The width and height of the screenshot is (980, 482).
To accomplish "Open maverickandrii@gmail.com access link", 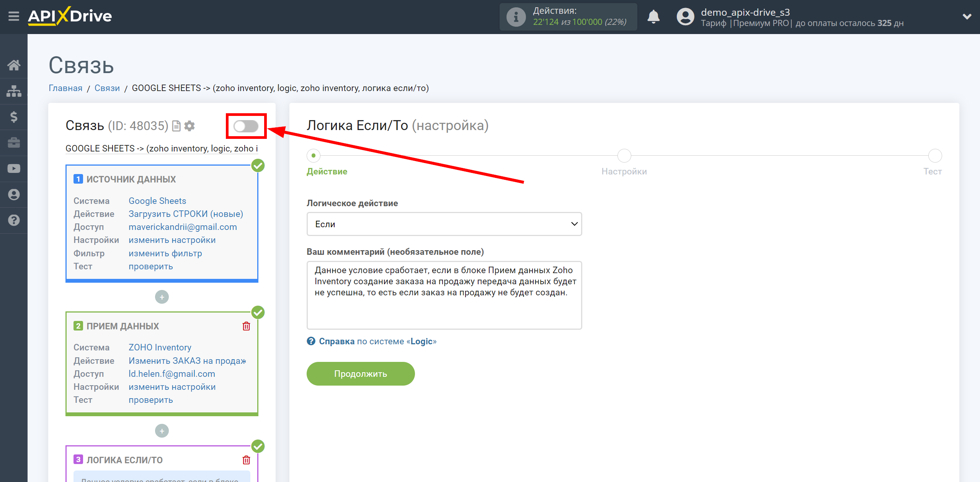I will click(183, 227).
